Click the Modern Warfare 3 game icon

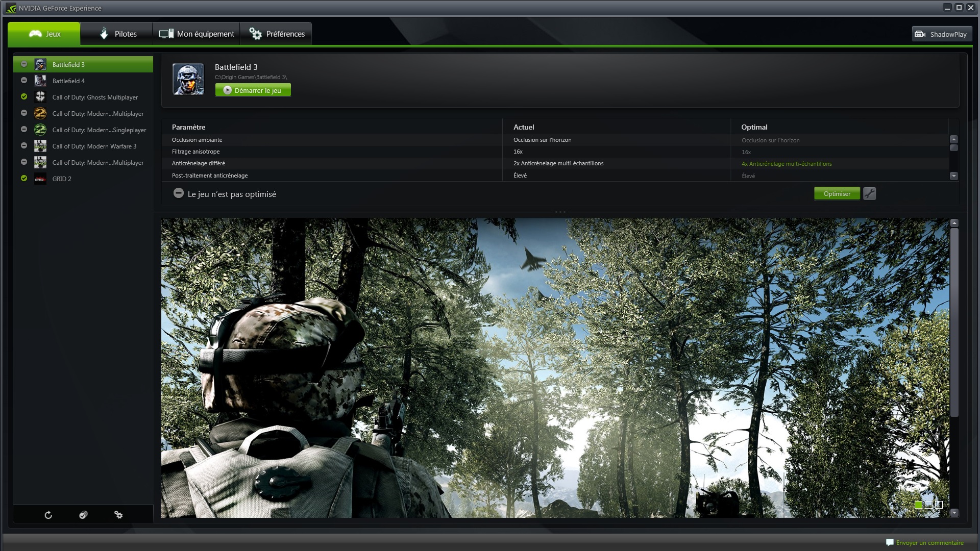coord(40,146)
